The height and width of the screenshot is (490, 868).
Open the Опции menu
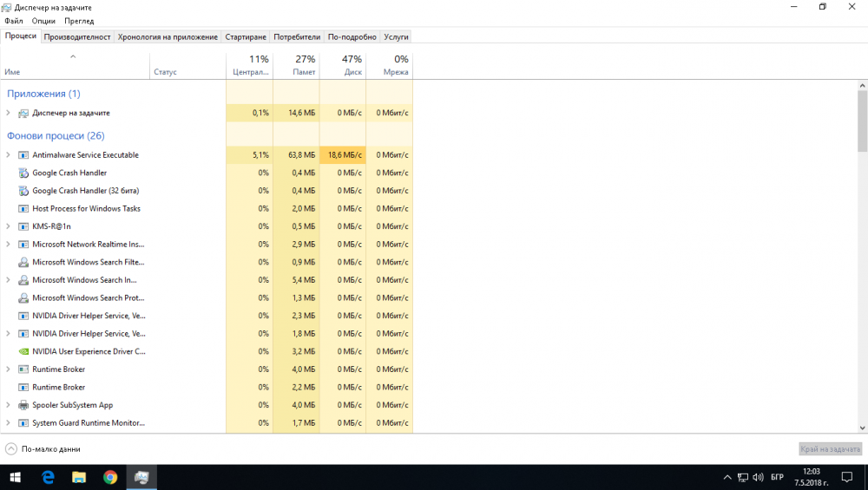43,21
